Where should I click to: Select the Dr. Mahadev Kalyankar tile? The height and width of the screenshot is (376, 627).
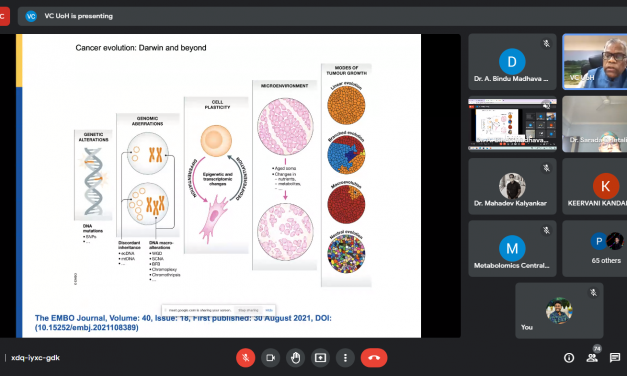[x=512, y=186]
